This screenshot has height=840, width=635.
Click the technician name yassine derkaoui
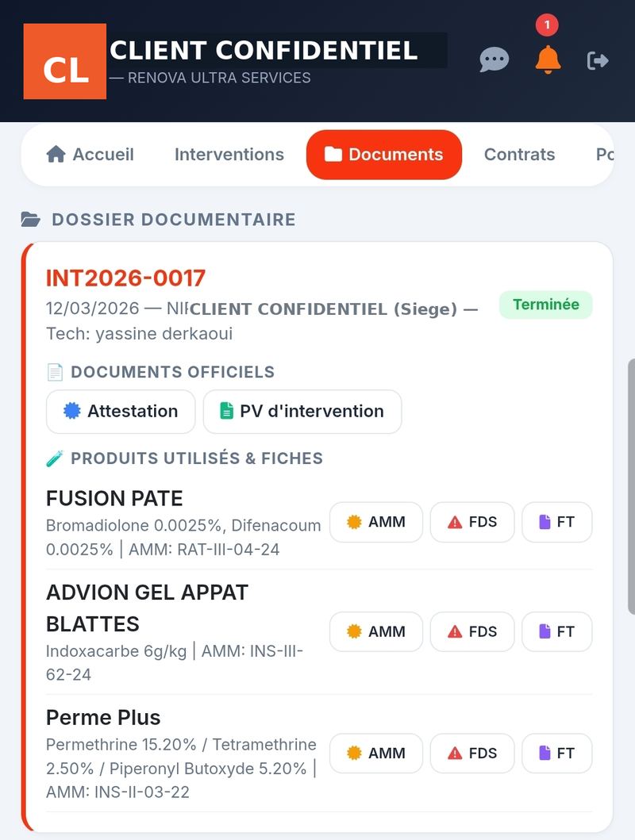164,334
